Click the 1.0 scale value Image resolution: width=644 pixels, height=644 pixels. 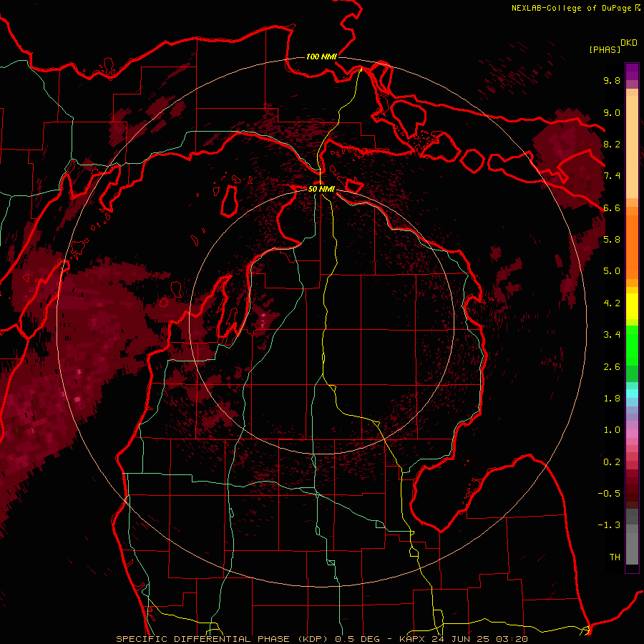[x=612, y=430]
